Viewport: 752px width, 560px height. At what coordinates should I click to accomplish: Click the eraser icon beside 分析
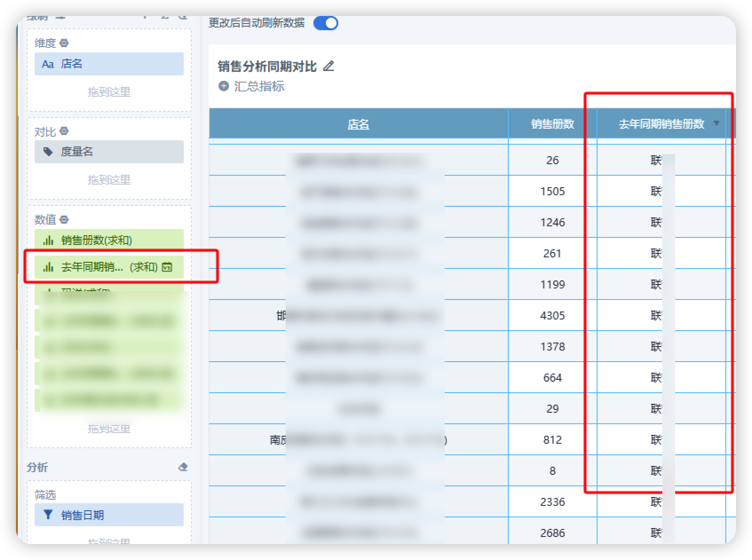tap(183, 467)
